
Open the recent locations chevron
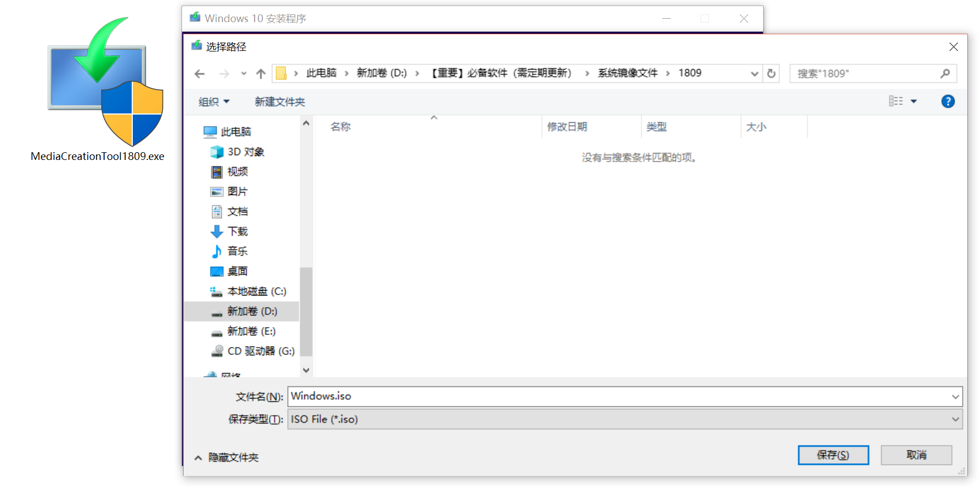click(x=243, y=74)
